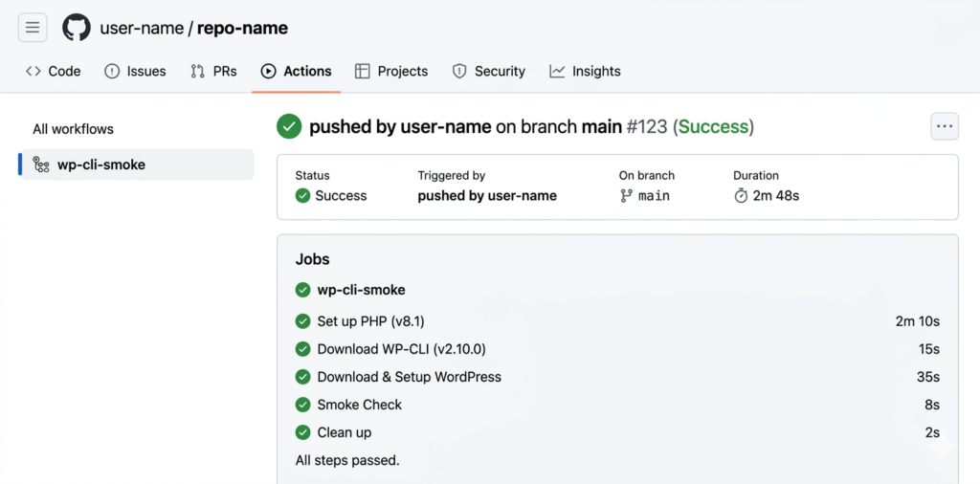Click the Code angle-brackets icon
The width and height of the screenshot is (980, 484).
click(33, 71)
